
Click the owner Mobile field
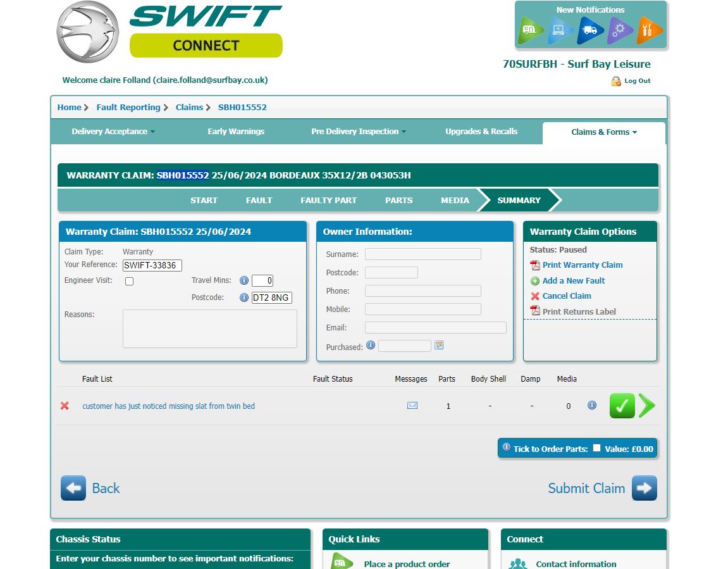click(x=423, y=310)
